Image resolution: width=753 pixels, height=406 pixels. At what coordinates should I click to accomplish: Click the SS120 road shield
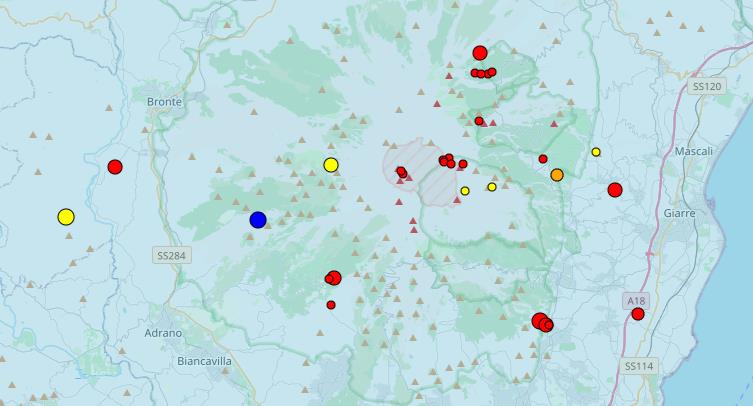[706, 87]
